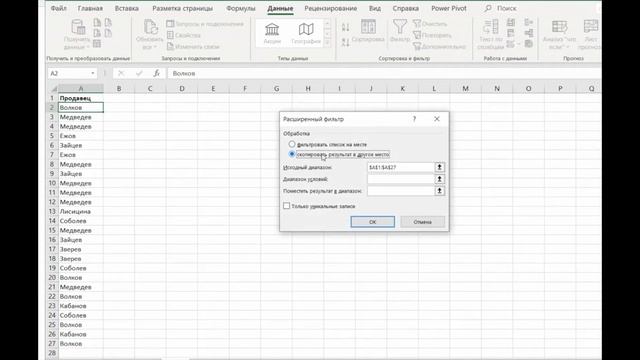
Task: Collapse dialog via Диапазон условий range picker
Action: click(440, 179)
